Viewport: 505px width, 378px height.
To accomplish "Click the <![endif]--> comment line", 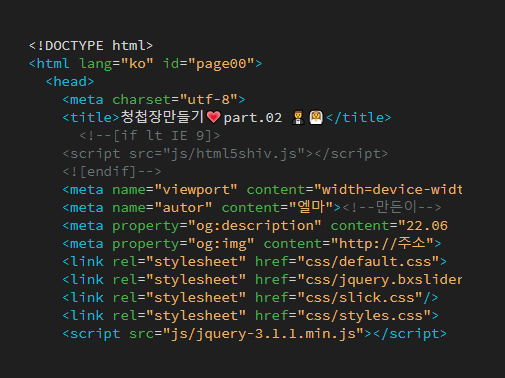I will pyautogui.click(x=112, y=172).
